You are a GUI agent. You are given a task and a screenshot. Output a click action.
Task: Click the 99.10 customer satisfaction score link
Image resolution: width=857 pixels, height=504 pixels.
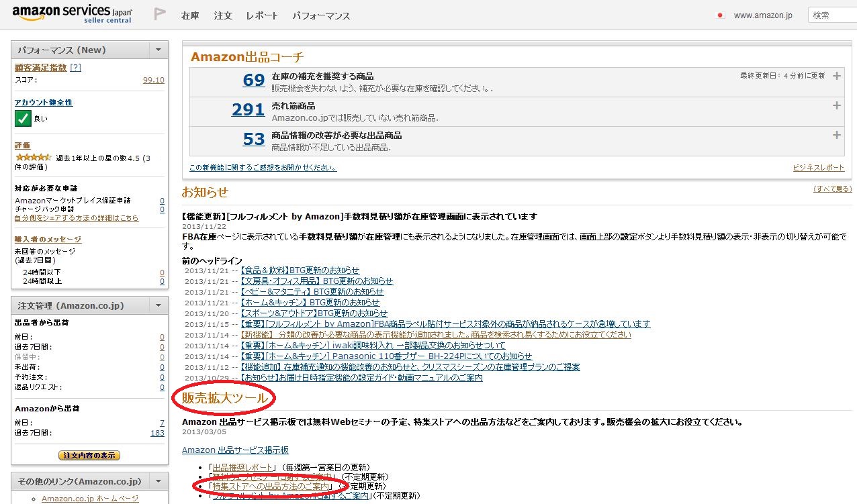[153, 80]
